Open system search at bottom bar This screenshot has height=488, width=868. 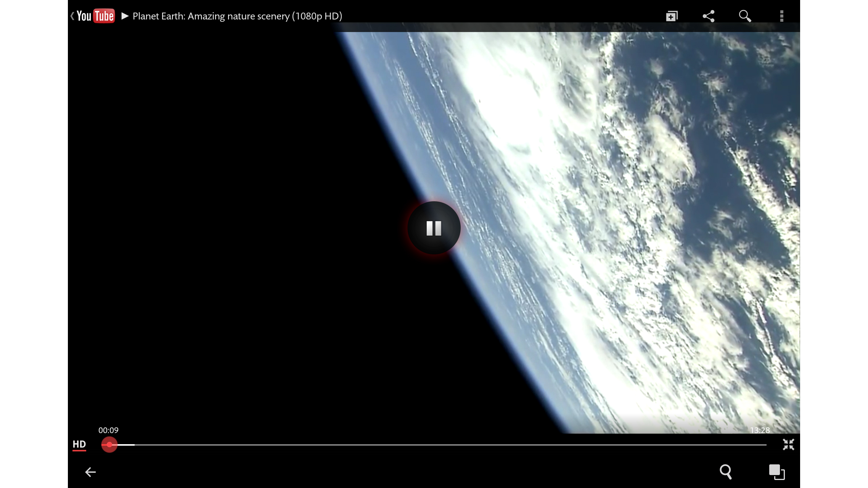click(x=726, y=472)
